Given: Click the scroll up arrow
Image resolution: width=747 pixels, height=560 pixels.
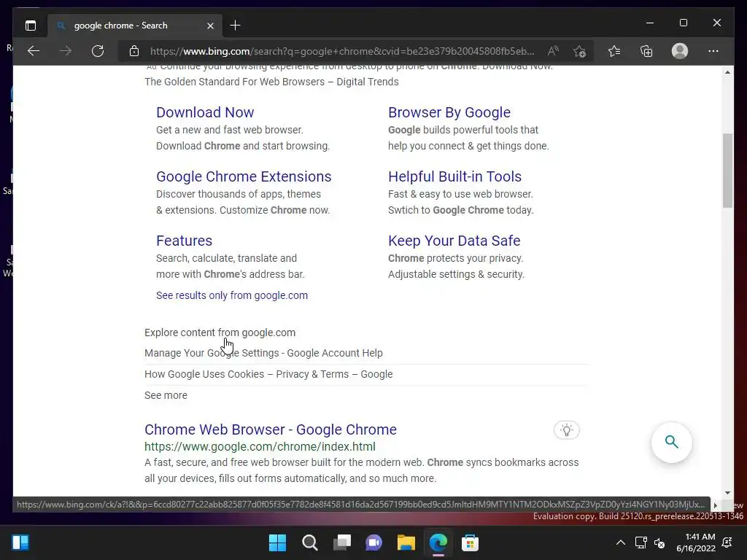Looking at the screenshot, I should tap(727, 72).
